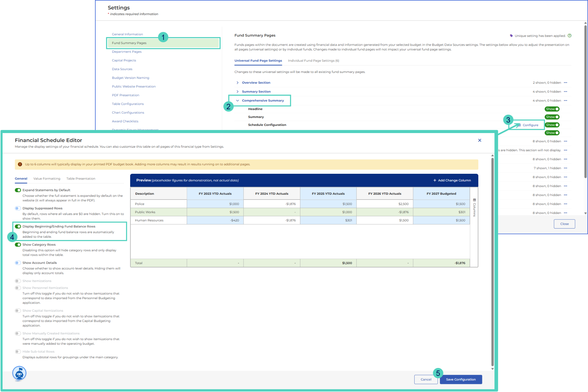
Task: Toggle Show Capital Itemizations
Action: 18,311
